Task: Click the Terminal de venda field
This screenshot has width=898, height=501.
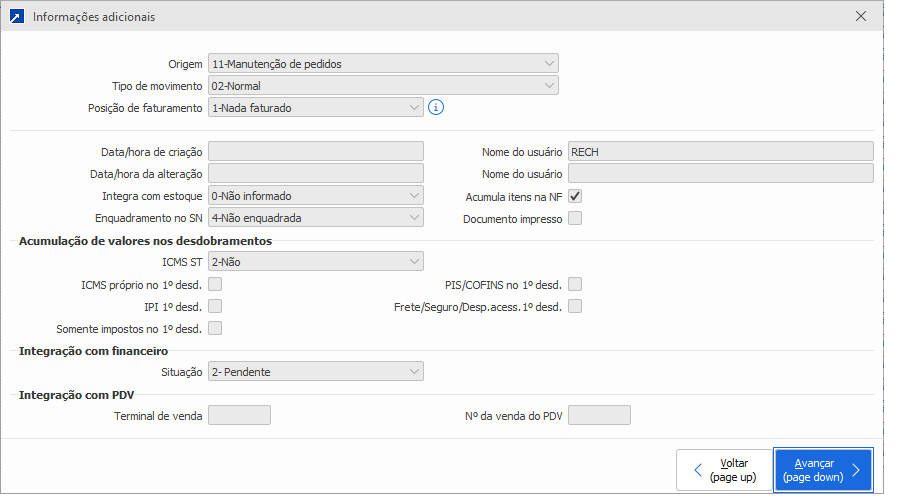Action: (239, 415)
